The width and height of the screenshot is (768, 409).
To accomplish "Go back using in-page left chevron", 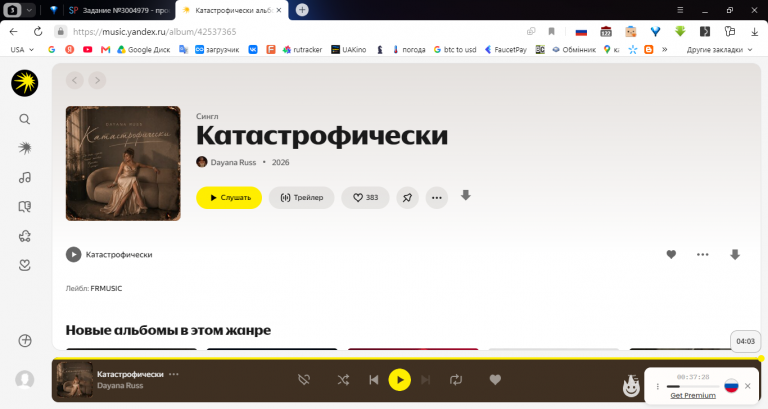I will [x=74, y=80].
